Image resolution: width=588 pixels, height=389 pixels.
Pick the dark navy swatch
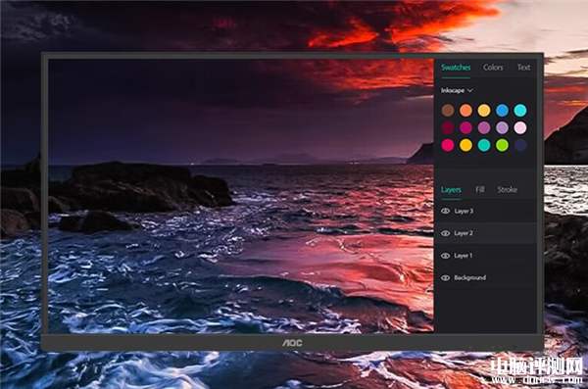[x=520, y=145]
